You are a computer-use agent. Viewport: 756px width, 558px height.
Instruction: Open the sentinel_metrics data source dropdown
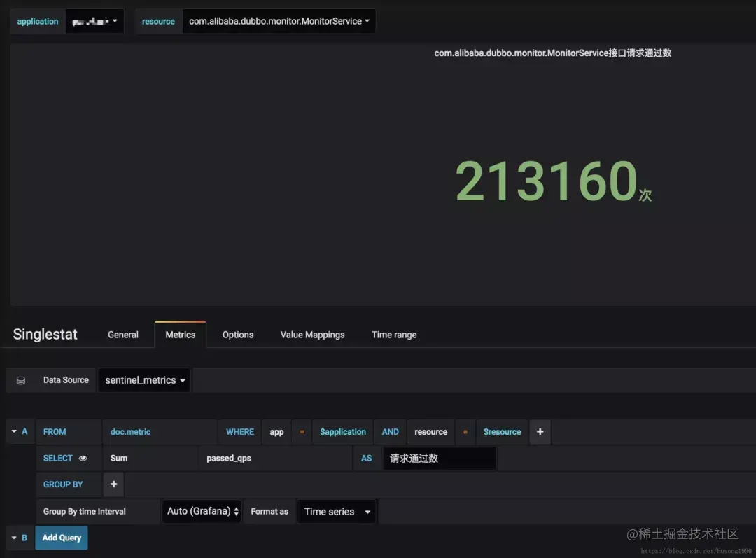point(145,380)
